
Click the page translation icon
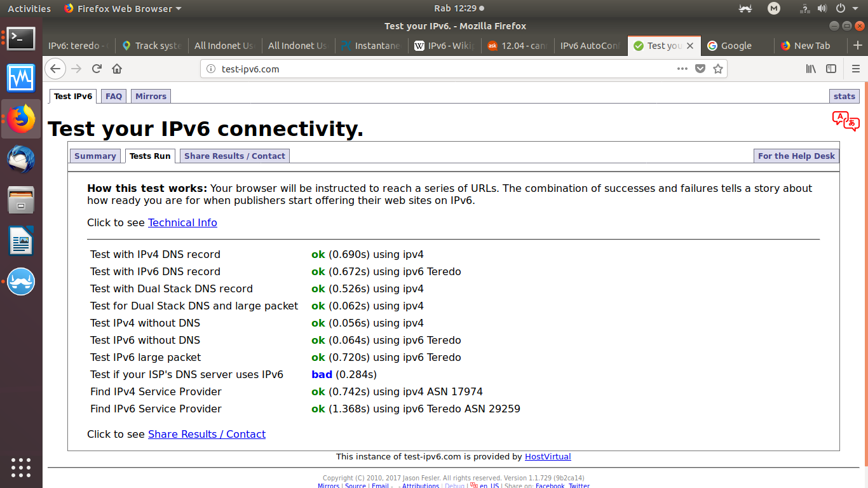846,121
